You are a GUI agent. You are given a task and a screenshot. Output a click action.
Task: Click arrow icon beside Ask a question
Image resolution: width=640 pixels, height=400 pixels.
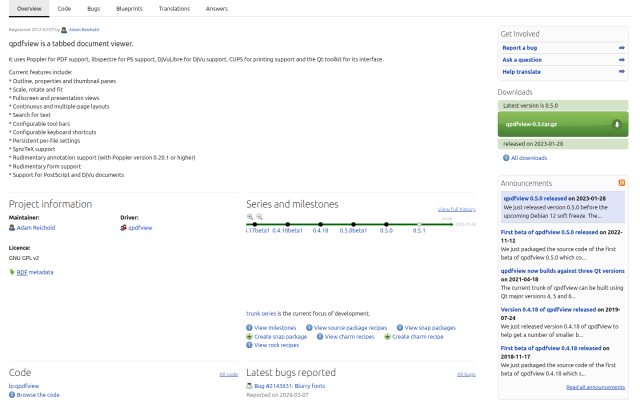point(622,60)
